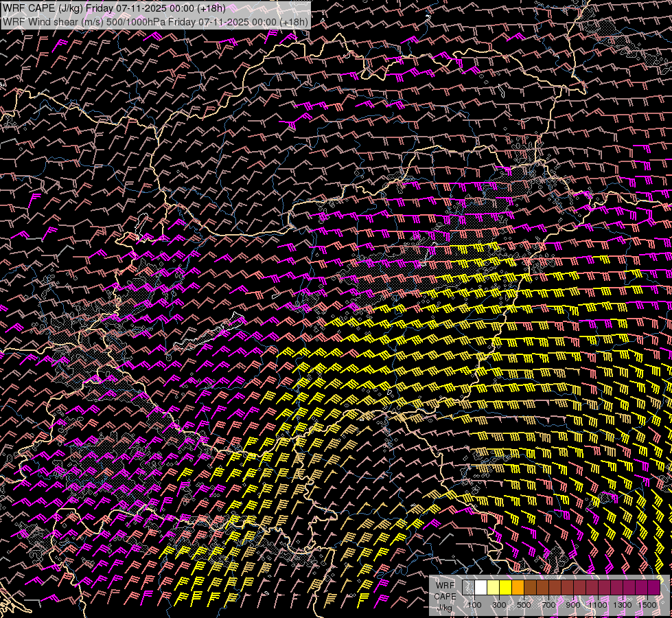Click the 1100 value on the CAPE scale
This screenshot has height=618, width=672.
click(598, 605)
